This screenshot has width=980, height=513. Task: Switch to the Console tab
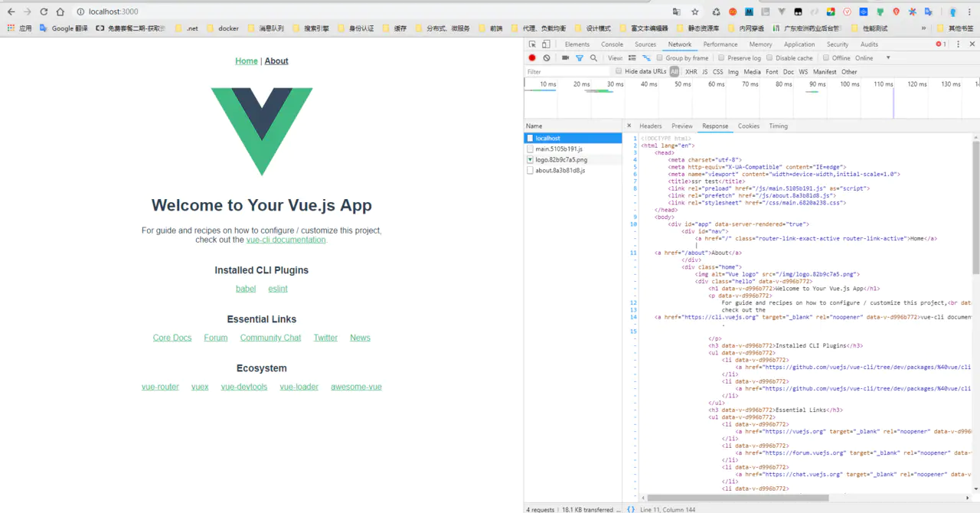pyautogui.click(x=612, y=44)
